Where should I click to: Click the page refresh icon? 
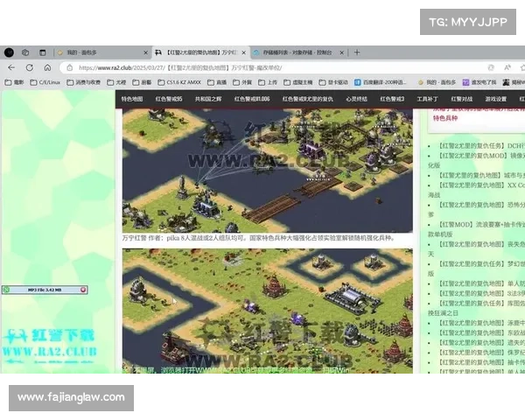click(x=30, y=67)
